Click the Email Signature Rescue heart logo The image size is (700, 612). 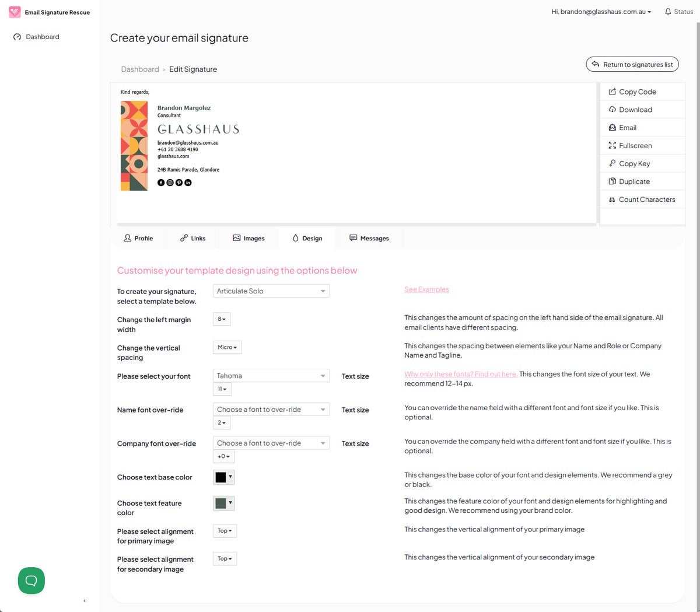pos(15,12)
